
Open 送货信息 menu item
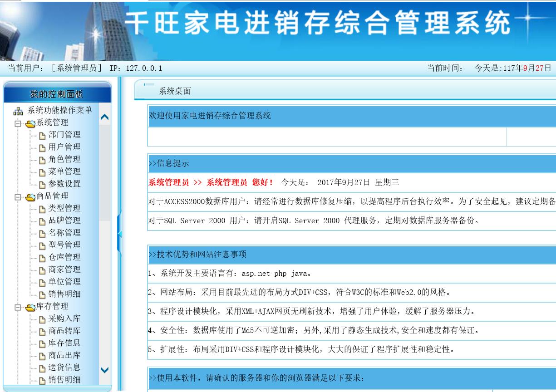pos(64,367)
